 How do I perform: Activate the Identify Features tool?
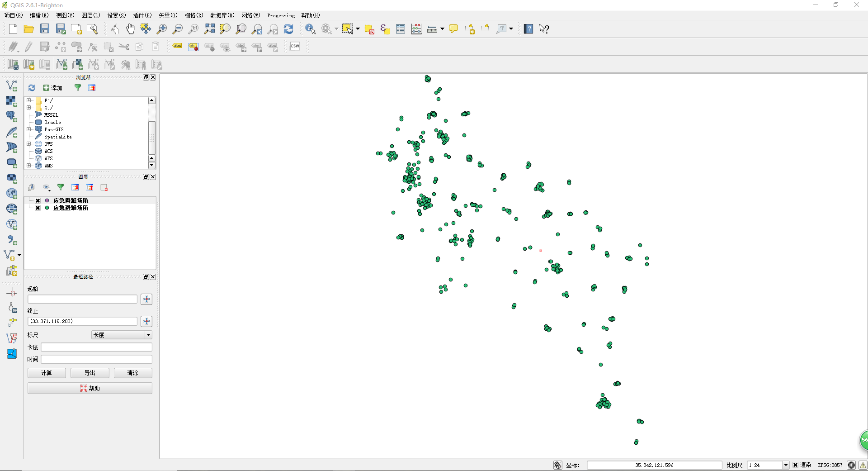[310, 29]
